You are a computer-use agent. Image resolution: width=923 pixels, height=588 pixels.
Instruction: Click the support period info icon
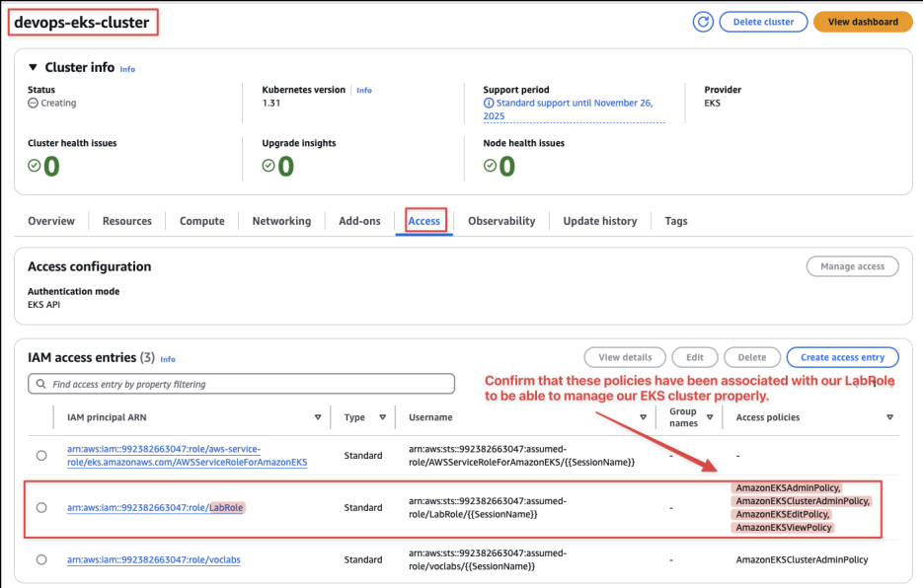pyautogui.click(x=489, y=103)
